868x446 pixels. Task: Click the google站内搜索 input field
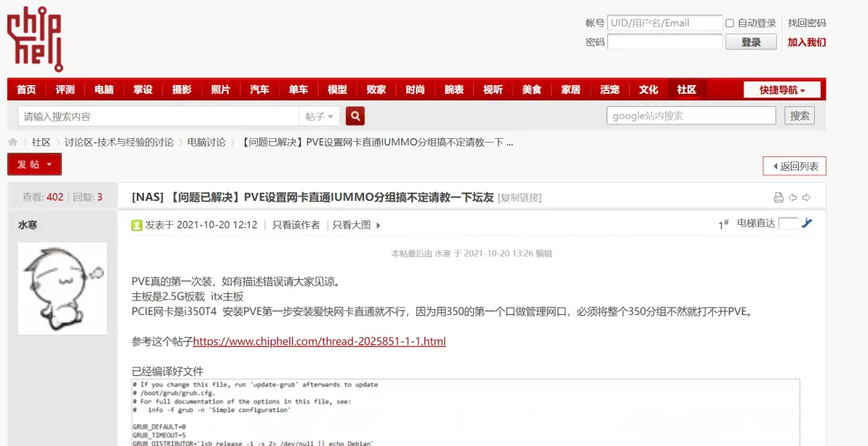click(690, 115)
